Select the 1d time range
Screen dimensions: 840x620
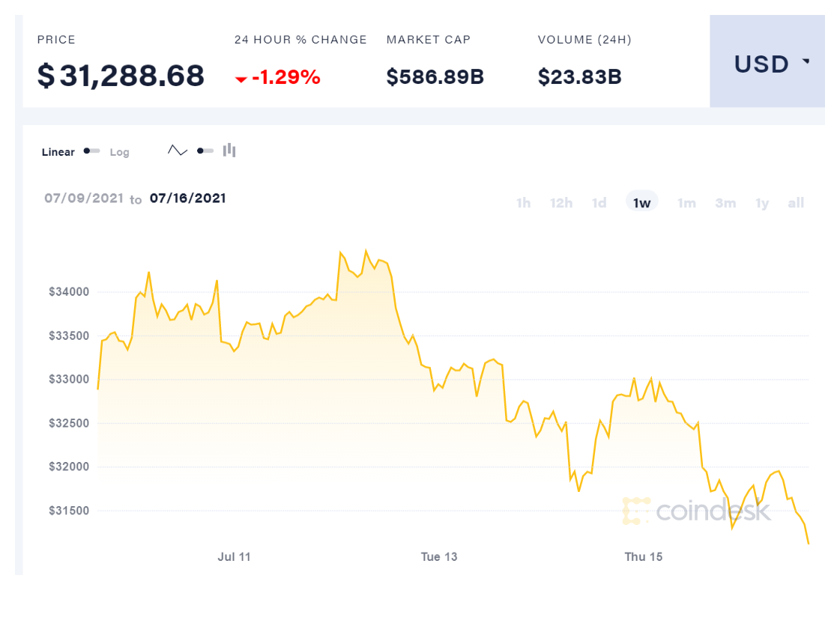click(599, 203)
